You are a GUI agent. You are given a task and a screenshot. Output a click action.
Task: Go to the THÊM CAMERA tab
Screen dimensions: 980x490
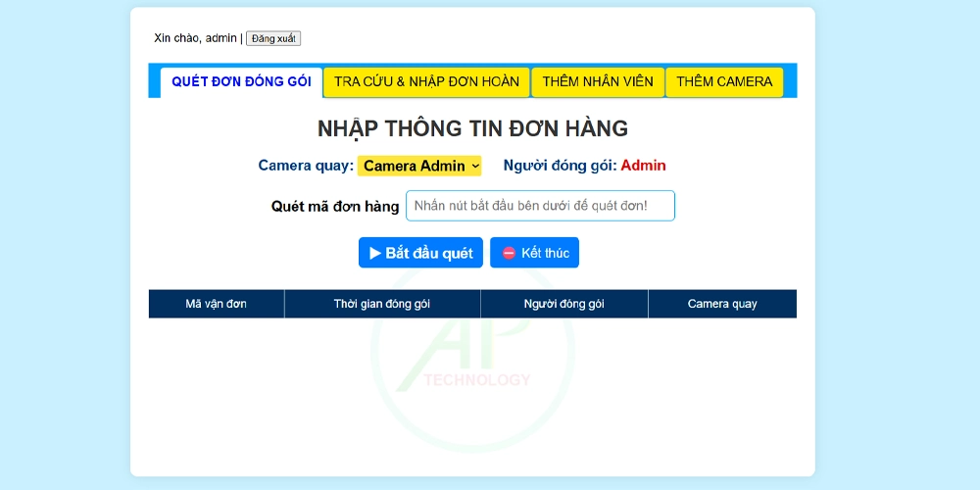pos(724,82)
